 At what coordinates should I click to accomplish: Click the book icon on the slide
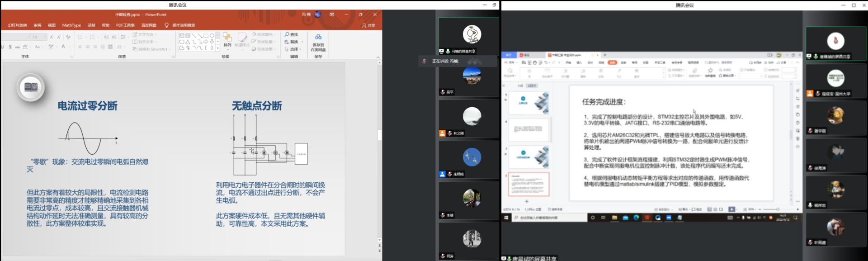click(31, 87)
